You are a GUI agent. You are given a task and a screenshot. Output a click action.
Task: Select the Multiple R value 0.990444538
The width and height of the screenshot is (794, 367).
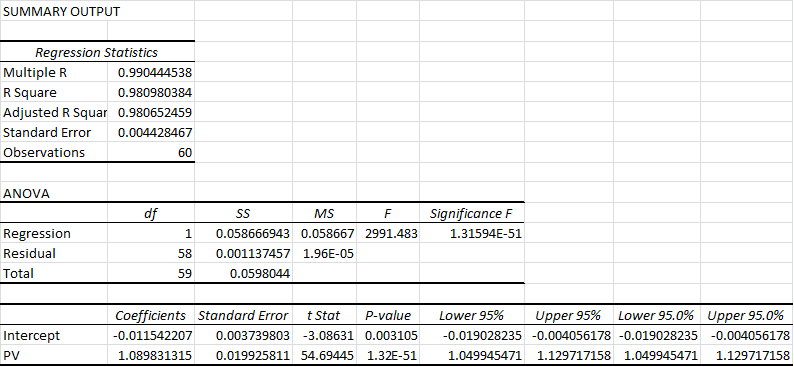[x=151, y=72]
